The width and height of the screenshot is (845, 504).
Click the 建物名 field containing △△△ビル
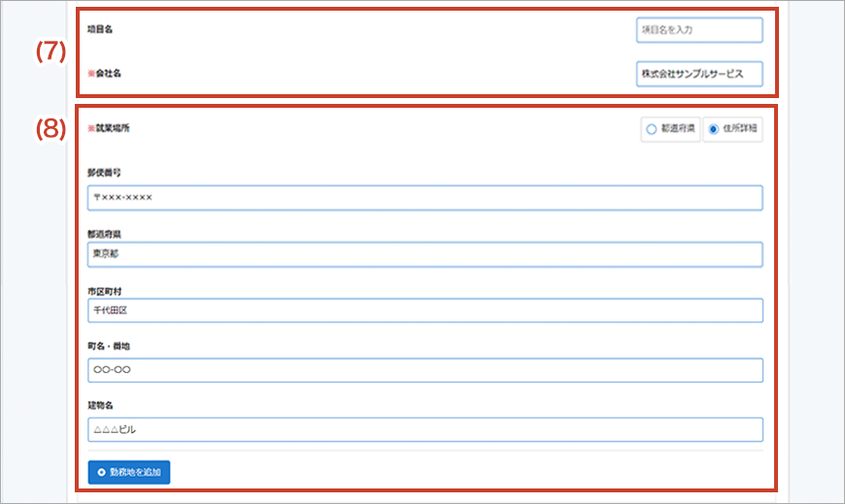[x=424, y=429]
